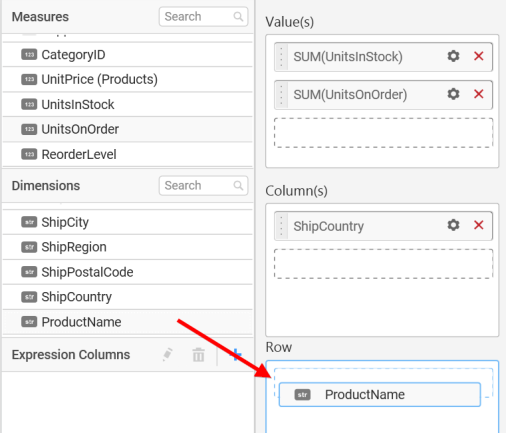Select the ShipPostalCode dimension

[x=127, y=272]
